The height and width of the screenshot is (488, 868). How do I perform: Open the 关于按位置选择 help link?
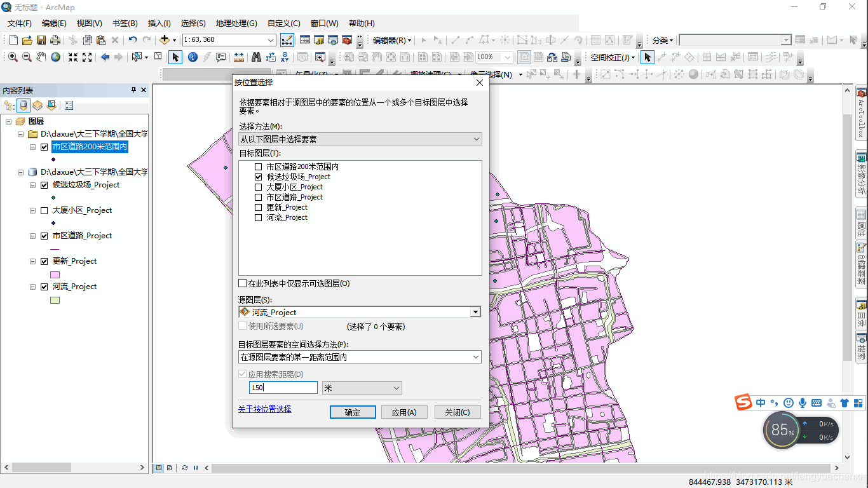pos(265,409)
